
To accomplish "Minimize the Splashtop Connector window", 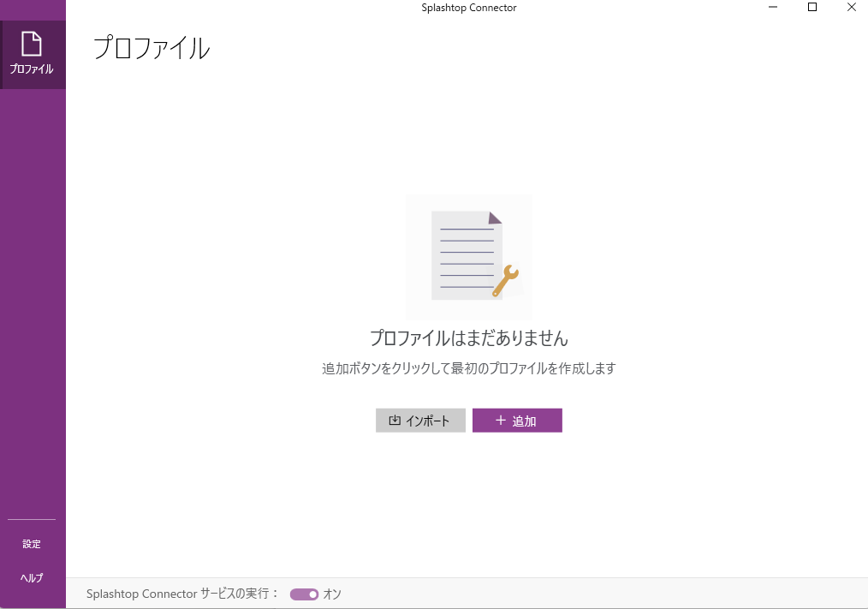I will click(x=773, y=7).
